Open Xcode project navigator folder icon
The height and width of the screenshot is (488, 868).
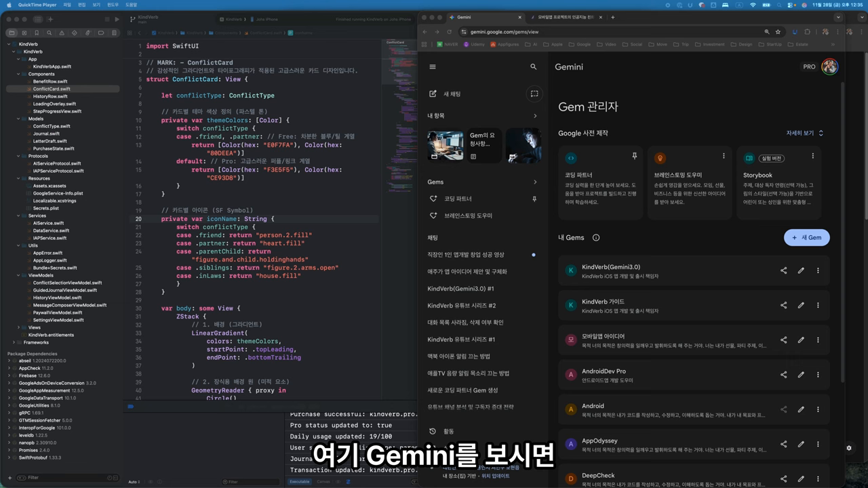click(12, 33)
